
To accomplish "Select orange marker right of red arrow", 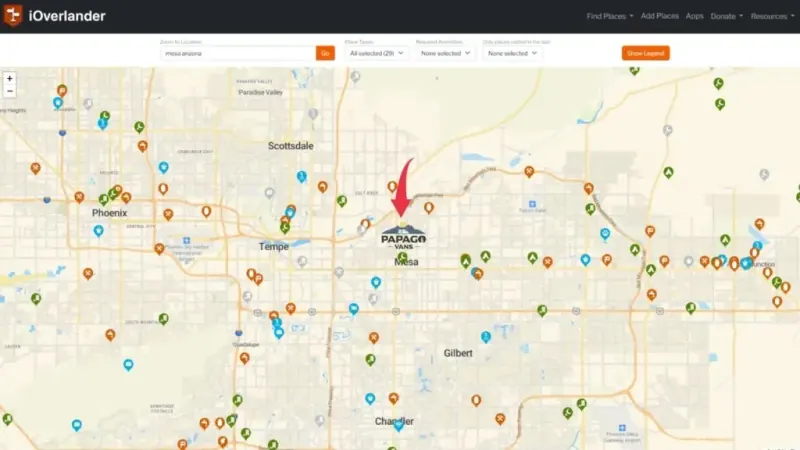I will 429,207.
